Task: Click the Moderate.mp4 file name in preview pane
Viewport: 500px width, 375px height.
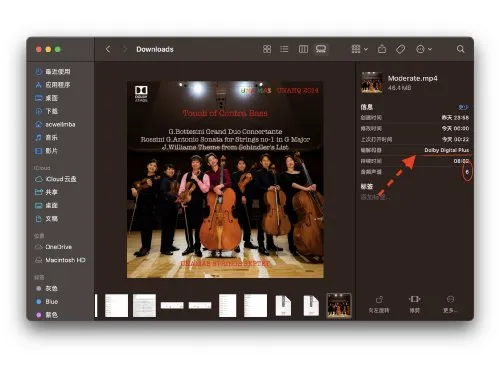Action: tap(413, 78)
